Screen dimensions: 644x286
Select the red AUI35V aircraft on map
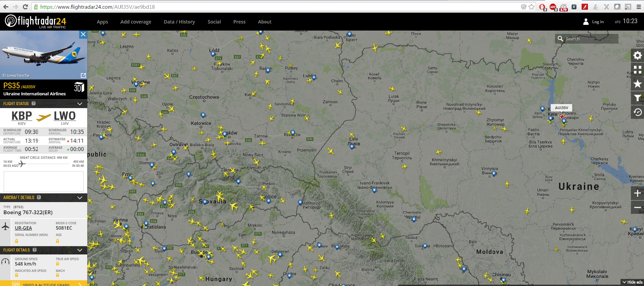coord(562,116)
